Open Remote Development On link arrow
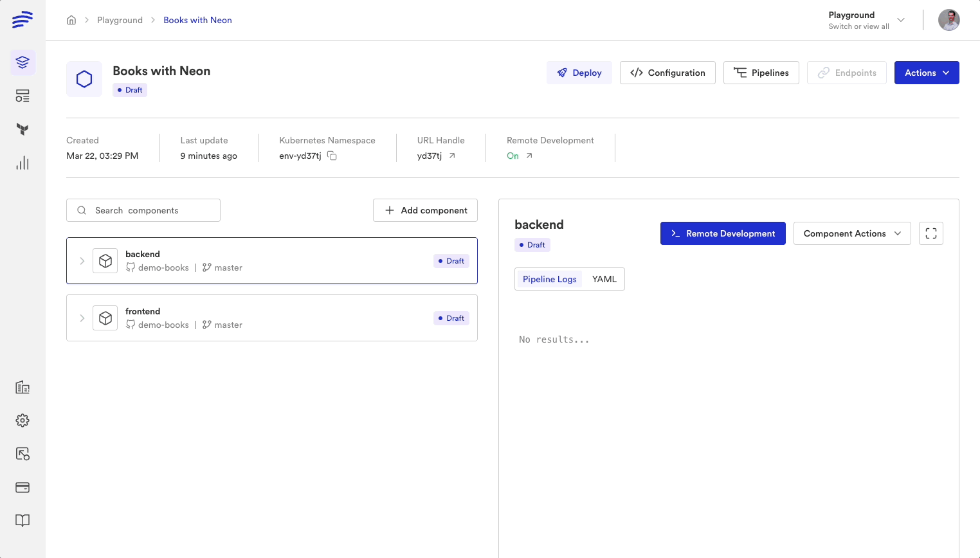980x558 pixels. 529,156
